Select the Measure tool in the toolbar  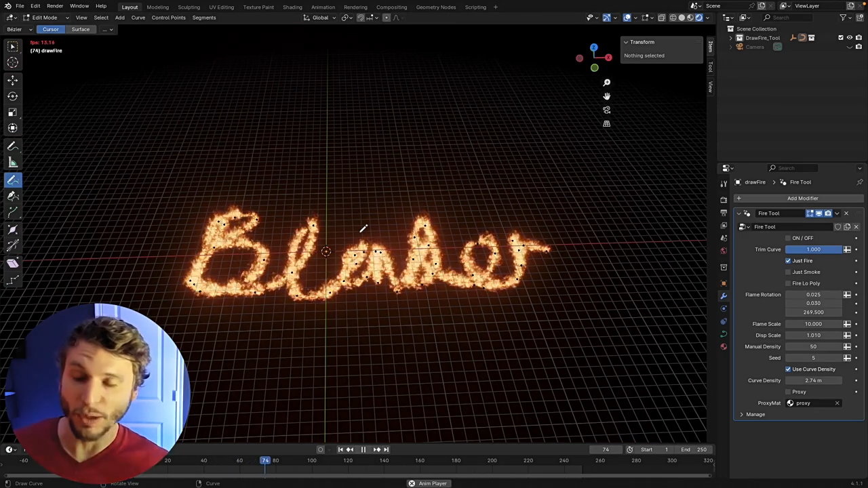tap(12, 161)
